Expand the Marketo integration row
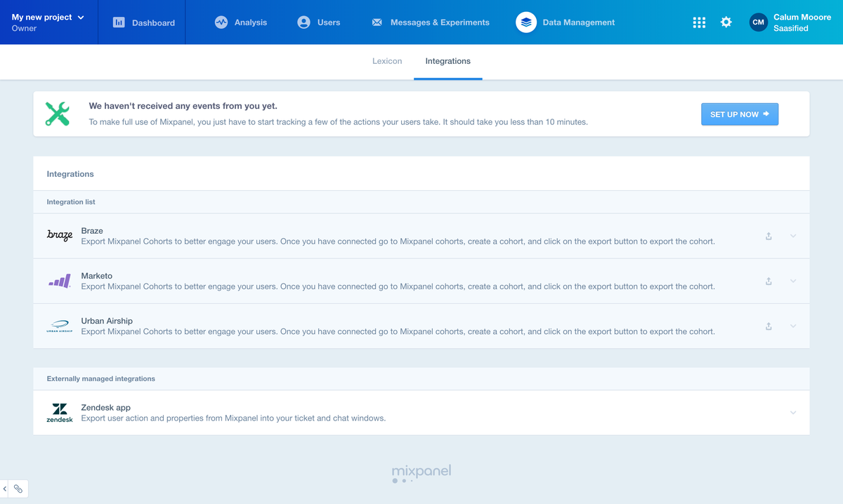The height and width of the screenshot is (504, 843). pos(793,281)
